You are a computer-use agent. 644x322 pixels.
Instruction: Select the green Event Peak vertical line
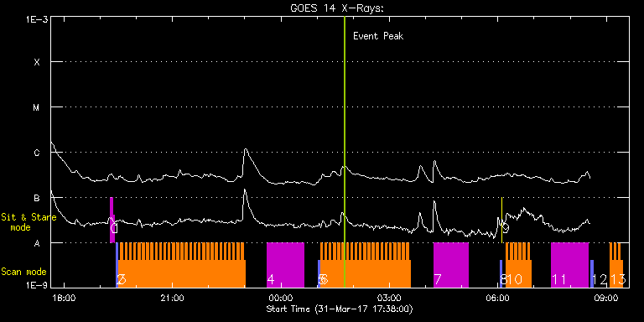[345, 152]
